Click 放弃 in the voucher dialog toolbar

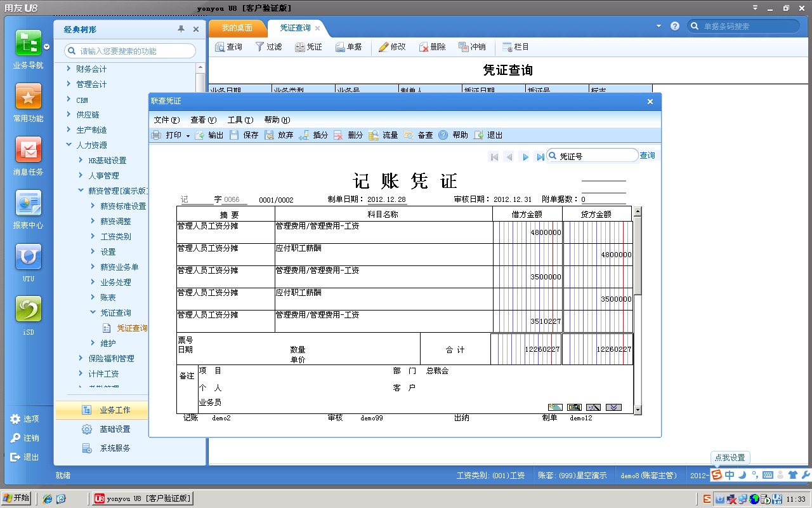point(279,135)
